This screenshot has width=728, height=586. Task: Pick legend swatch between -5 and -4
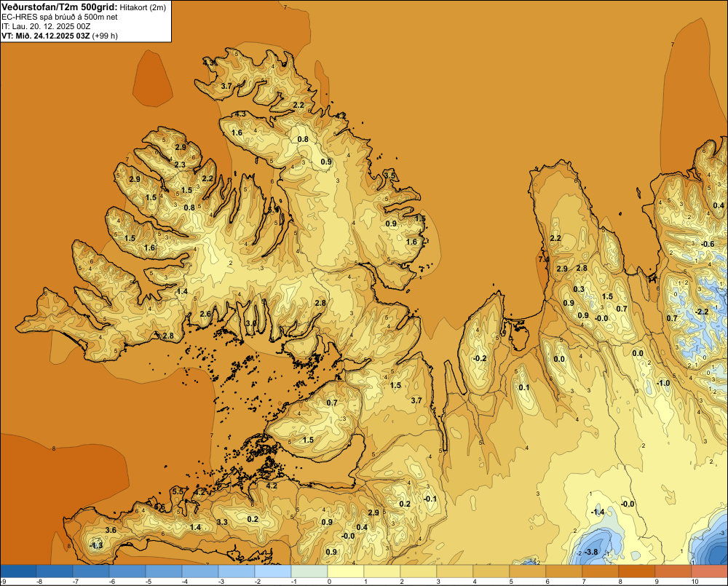pyautogui.click(x=164, y=571)
